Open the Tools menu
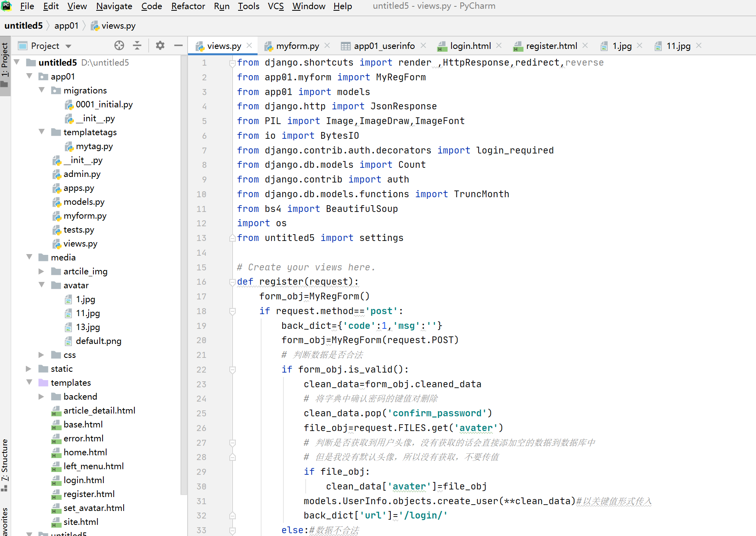Viewport: 756px width, 536px height. click(x=248, y=6)
